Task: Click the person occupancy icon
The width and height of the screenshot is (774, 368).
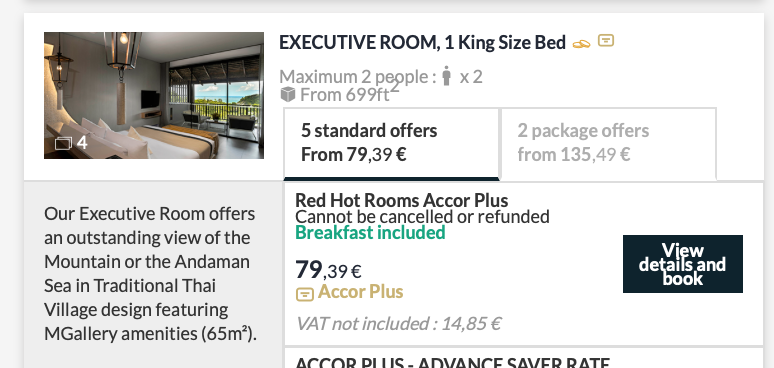Action: tap(447, 76)
